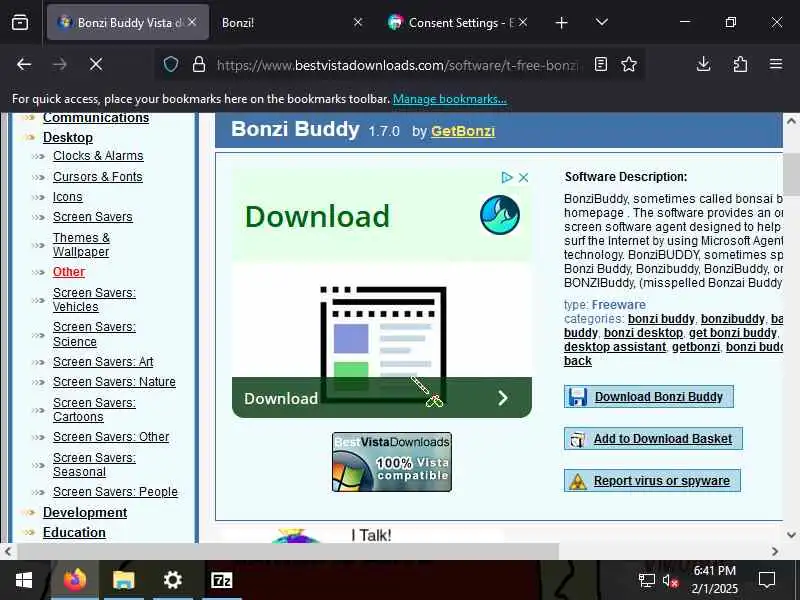Open the bonzi desktop category tag
800x600 pixels.
pyautogui.click(x=643, y=333)
